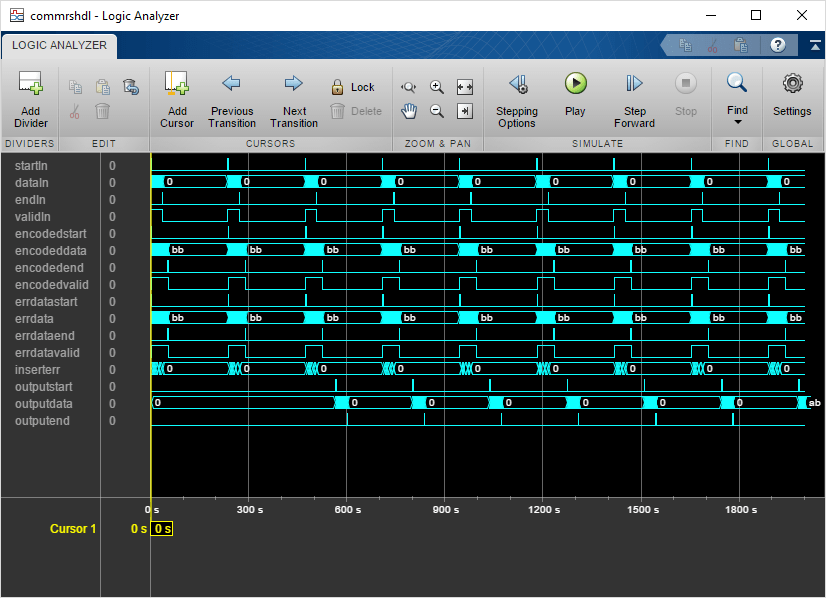This screenshot has width=826, height=598.
Task: Open the help question mark menu
Action: 778,45
